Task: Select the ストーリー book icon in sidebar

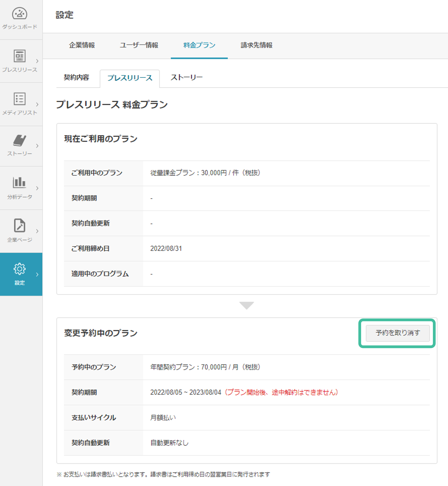Action: click(19, 140)
